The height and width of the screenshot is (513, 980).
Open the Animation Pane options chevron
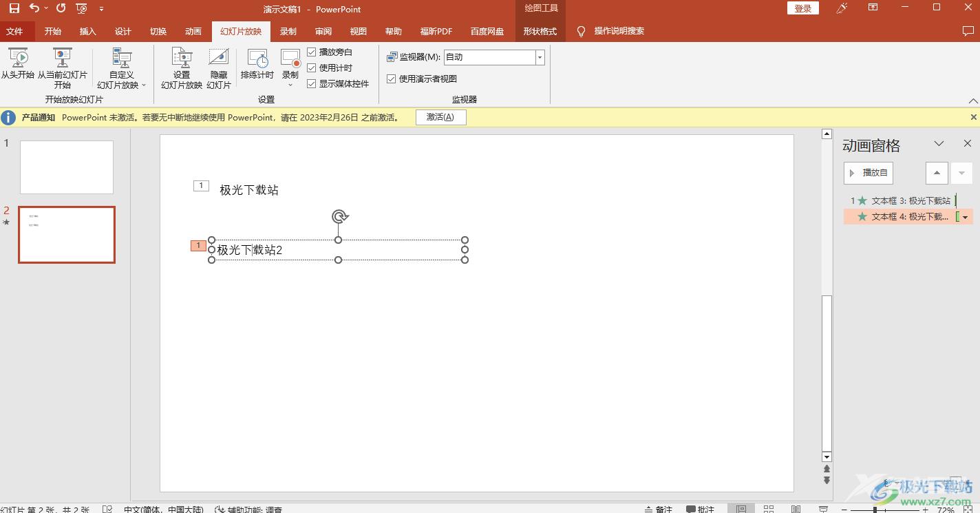pos(939,144)
